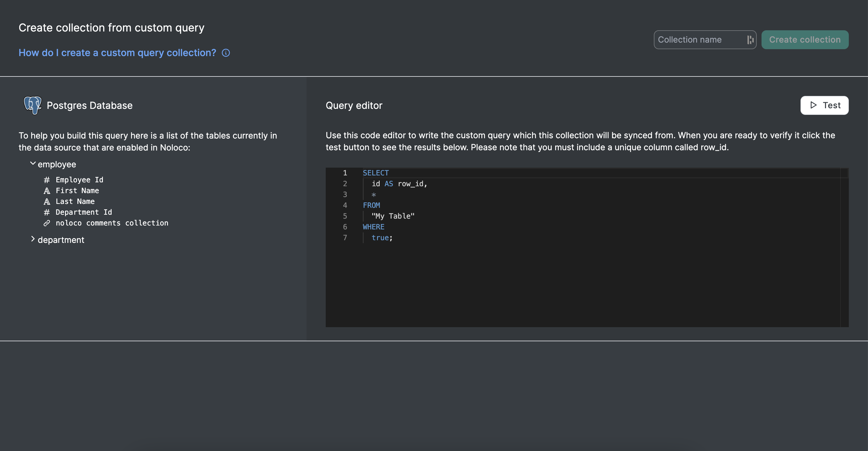868x451 pixels.
Task: Click the hash icon next to Department Id
Action: (47, 213)
